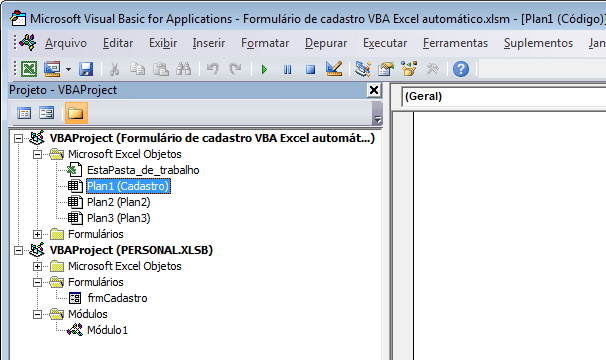Collapse the Módulos folder
The height and width of the screenshot is (360, 606).
(x=37, y=314)
